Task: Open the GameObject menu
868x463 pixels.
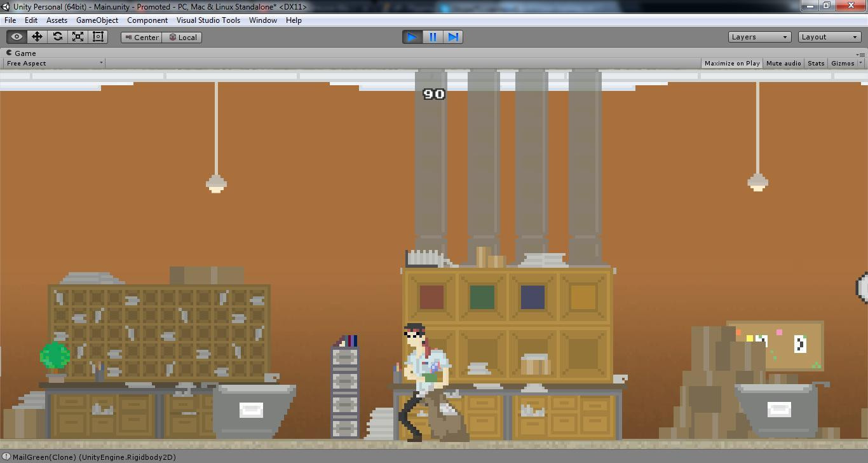Action: click(x=97, y=20)
